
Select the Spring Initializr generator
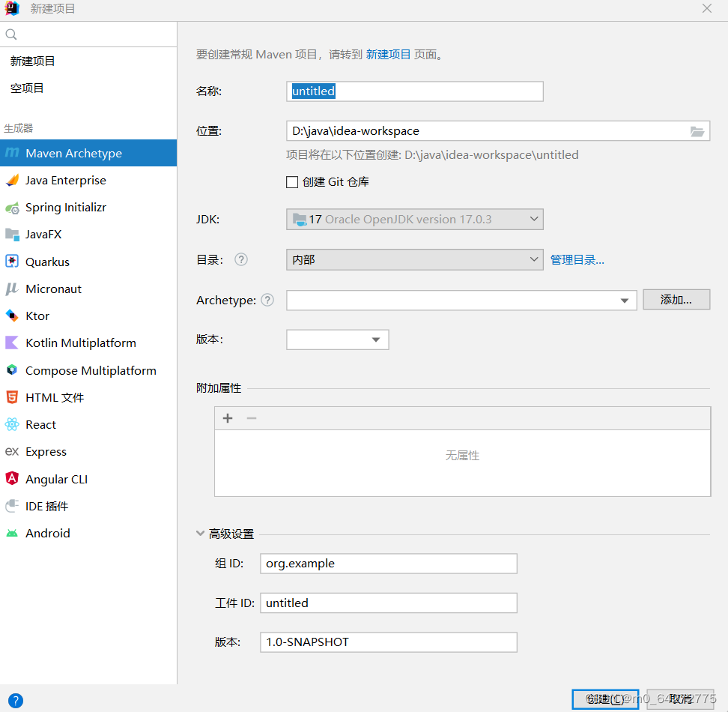pos(88,208)
